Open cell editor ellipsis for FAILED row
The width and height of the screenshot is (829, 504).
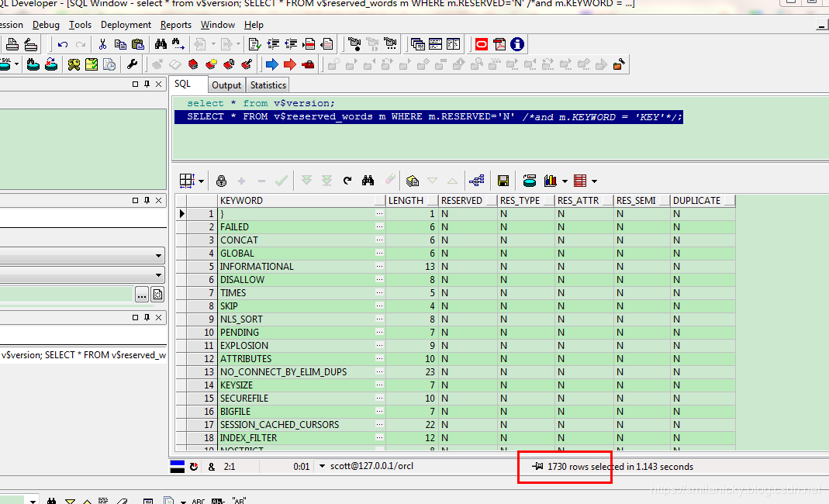[380, 227]
